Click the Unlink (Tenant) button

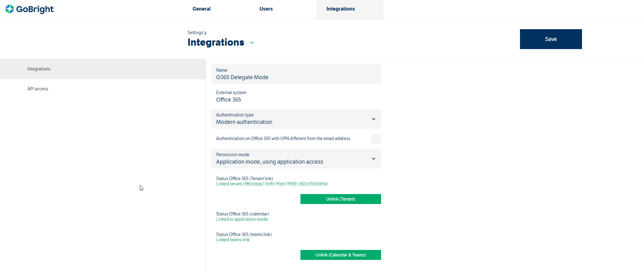click(x=340, y=199)
